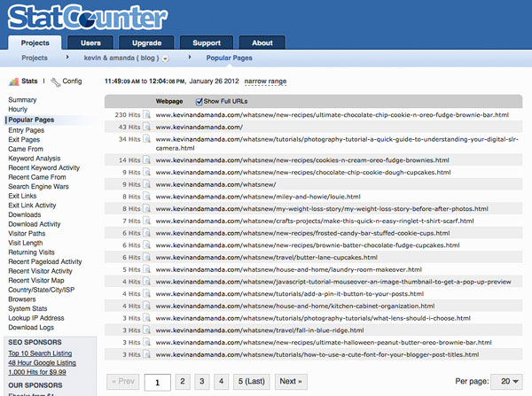Open the kevin & amanda project dropdown arrow
This screenshot has height=396, width=532.
165,58
